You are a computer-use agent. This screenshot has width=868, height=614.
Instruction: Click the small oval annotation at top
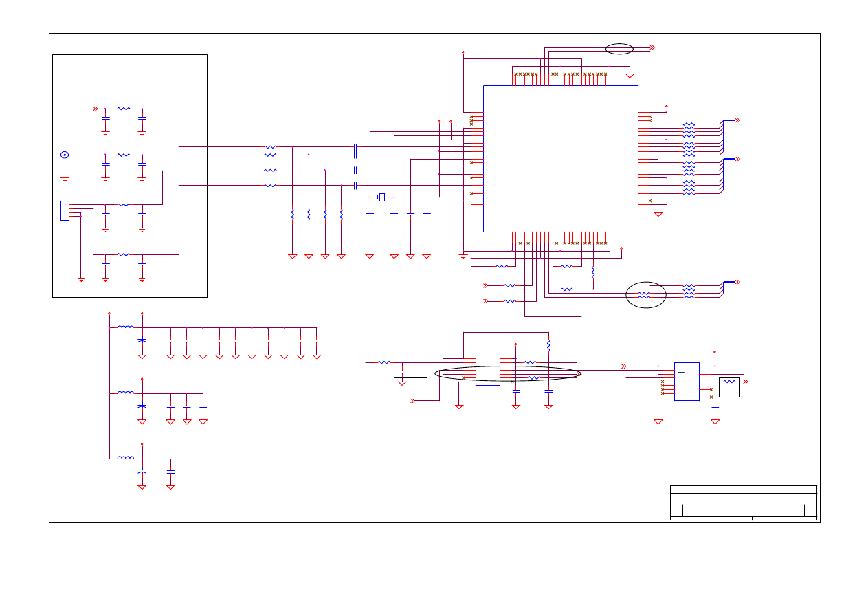click(x=619, y=48)
